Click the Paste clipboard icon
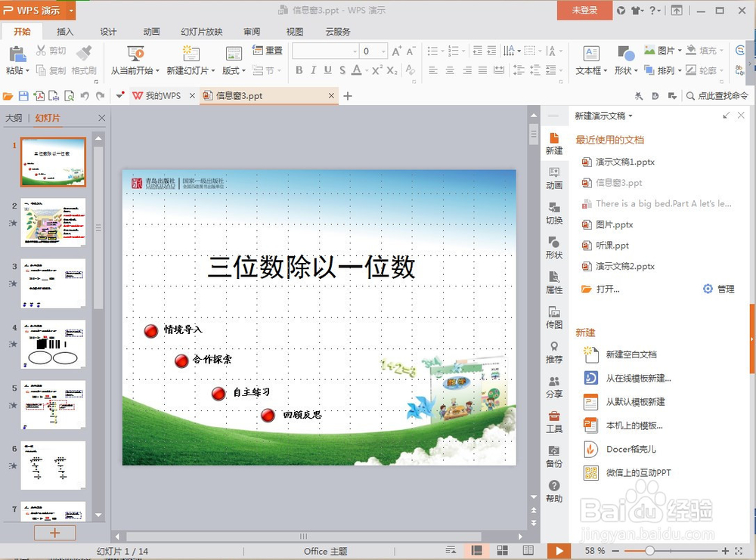 (x=17, y=54)
